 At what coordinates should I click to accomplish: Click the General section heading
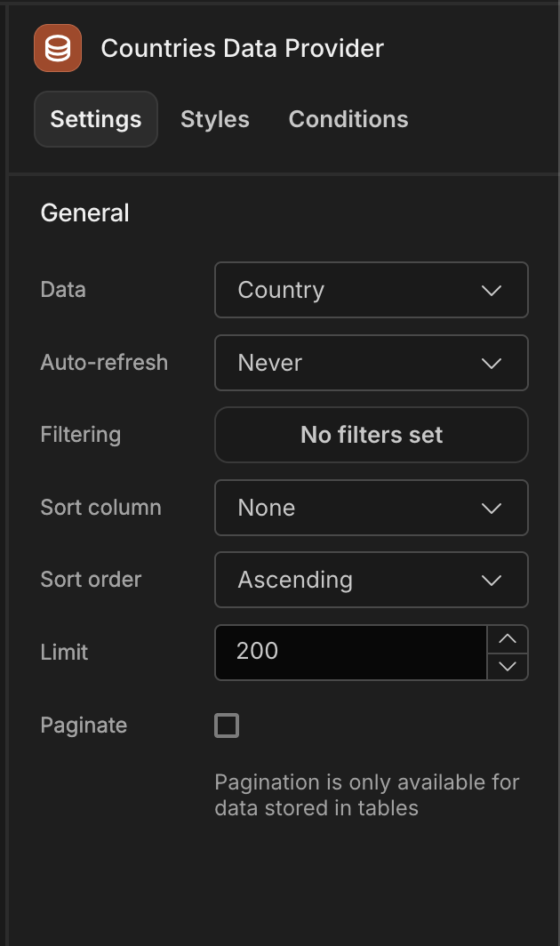84,213
